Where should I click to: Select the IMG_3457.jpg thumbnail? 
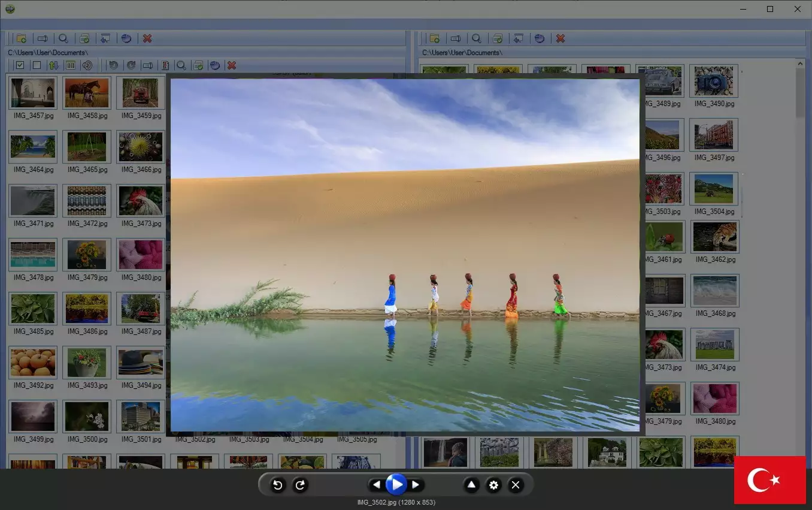33,93
